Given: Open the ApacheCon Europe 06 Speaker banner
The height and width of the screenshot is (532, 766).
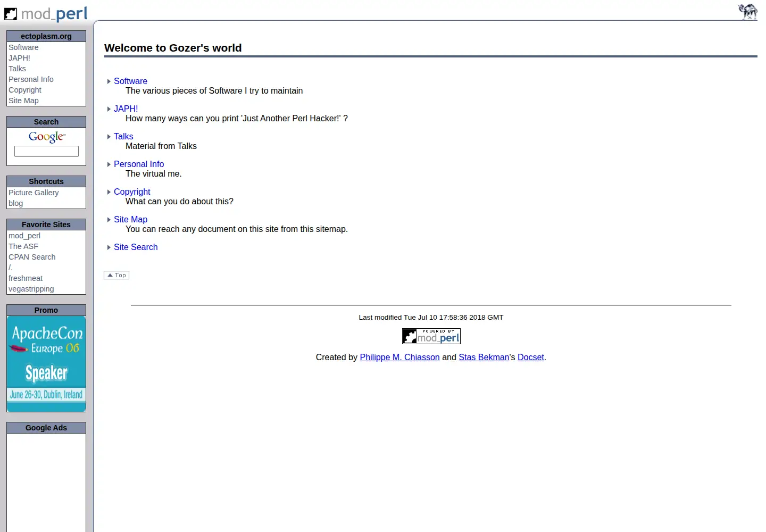Looking at the screenshot, I should [x=46, y=364].
